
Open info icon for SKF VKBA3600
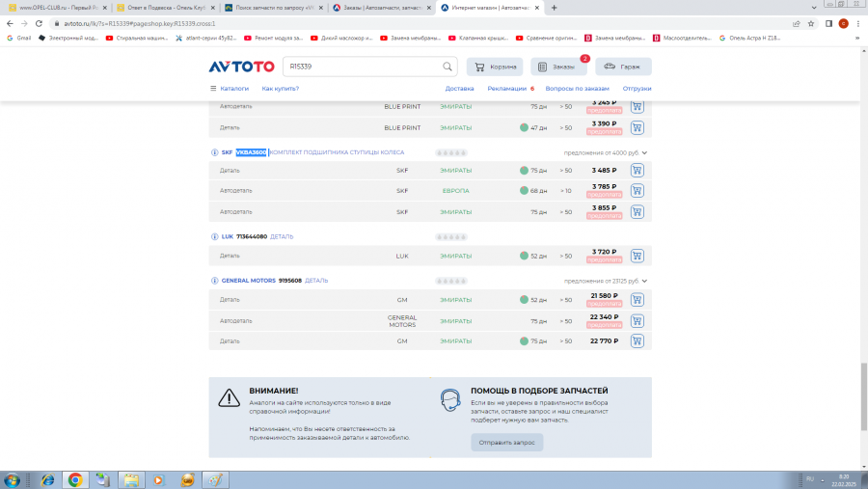tap(214, 152)
